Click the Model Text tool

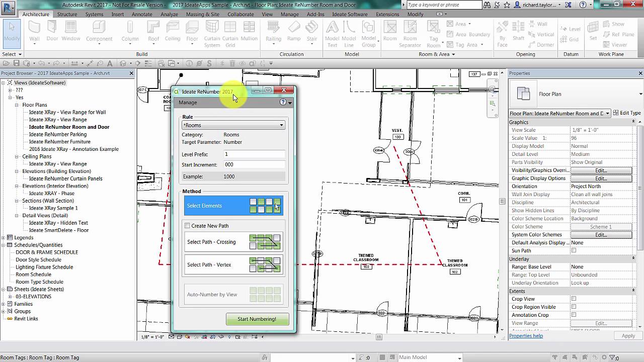coord(332,34)
